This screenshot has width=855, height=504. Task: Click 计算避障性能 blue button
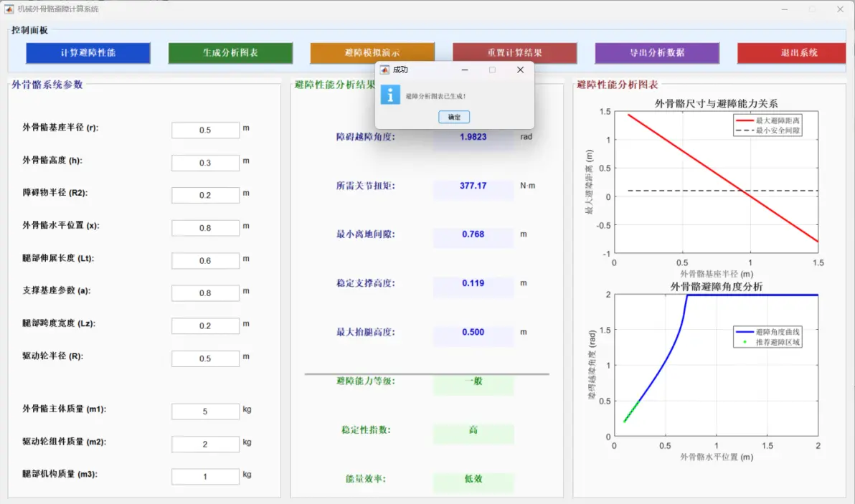coord(88,53)
